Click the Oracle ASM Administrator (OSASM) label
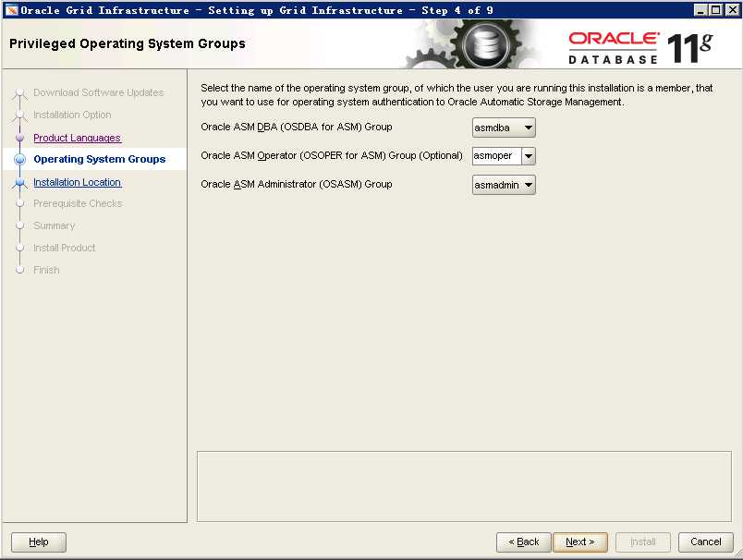 click(296, 184)
